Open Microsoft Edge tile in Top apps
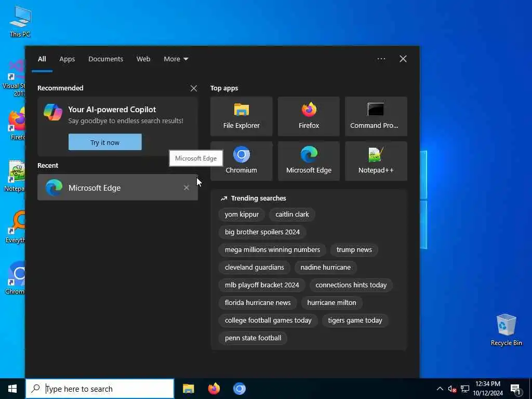The image size is (532, 399). (309, 161)
